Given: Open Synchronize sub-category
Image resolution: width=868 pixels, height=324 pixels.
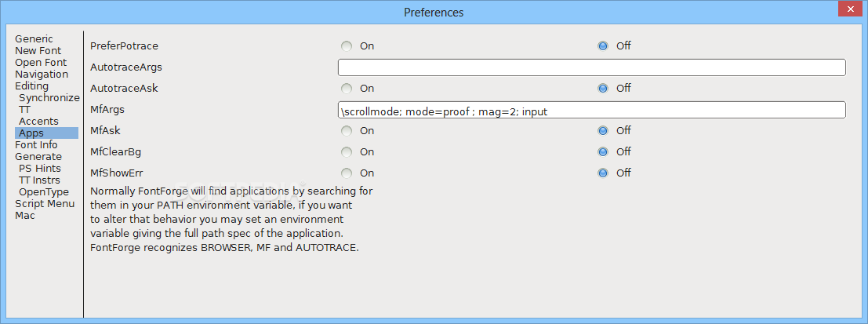Looking at the screenshot, I should pos(49,98).
